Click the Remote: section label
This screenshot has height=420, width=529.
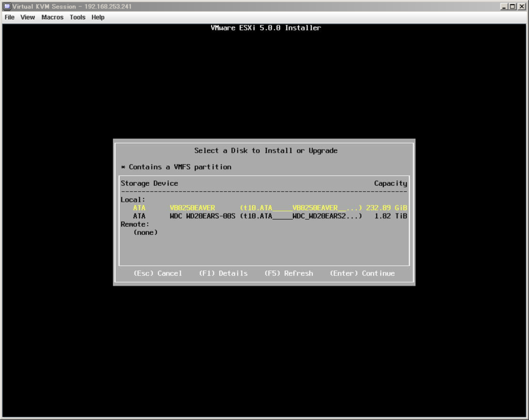(135, 224)
